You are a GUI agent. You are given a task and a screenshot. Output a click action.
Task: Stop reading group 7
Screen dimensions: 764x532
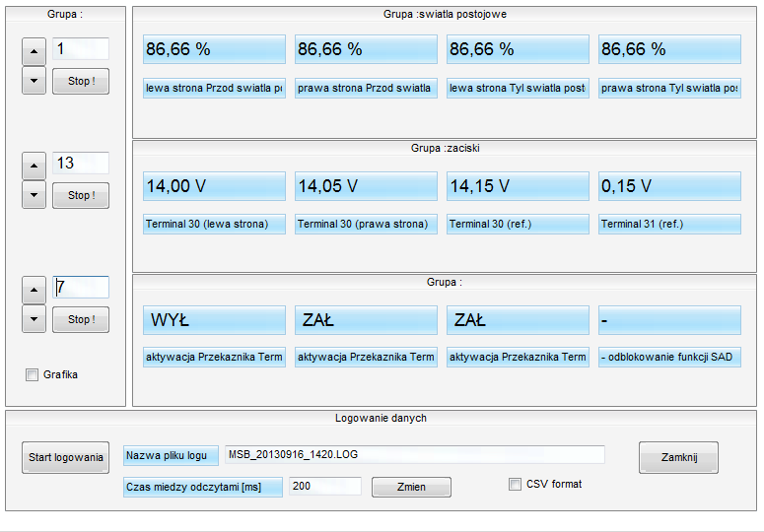click(81, 319)
